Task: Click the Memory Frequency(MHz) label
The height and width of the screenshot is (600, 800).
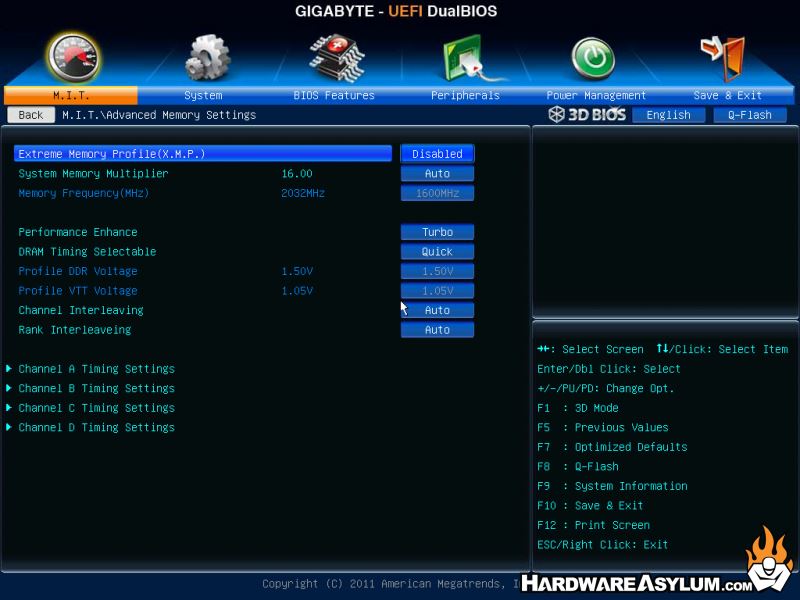Action: [x=84, y=193]
